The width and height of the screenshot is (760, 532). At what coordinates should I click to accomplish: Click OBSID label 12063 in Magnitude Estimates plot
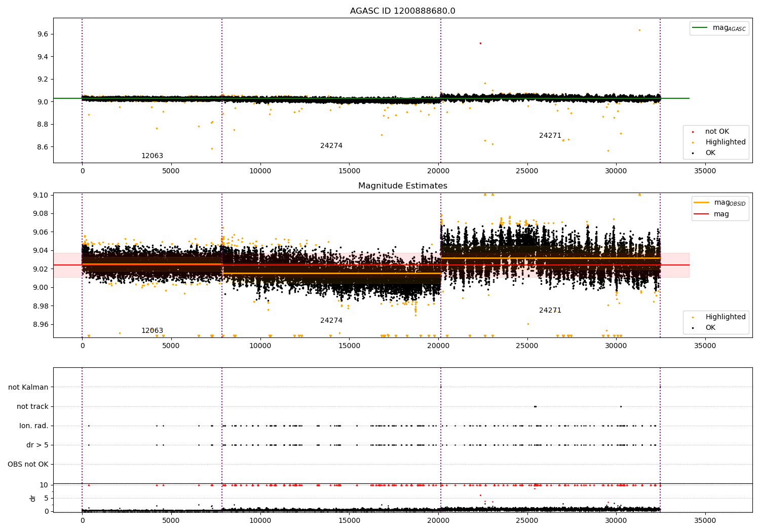152,331
